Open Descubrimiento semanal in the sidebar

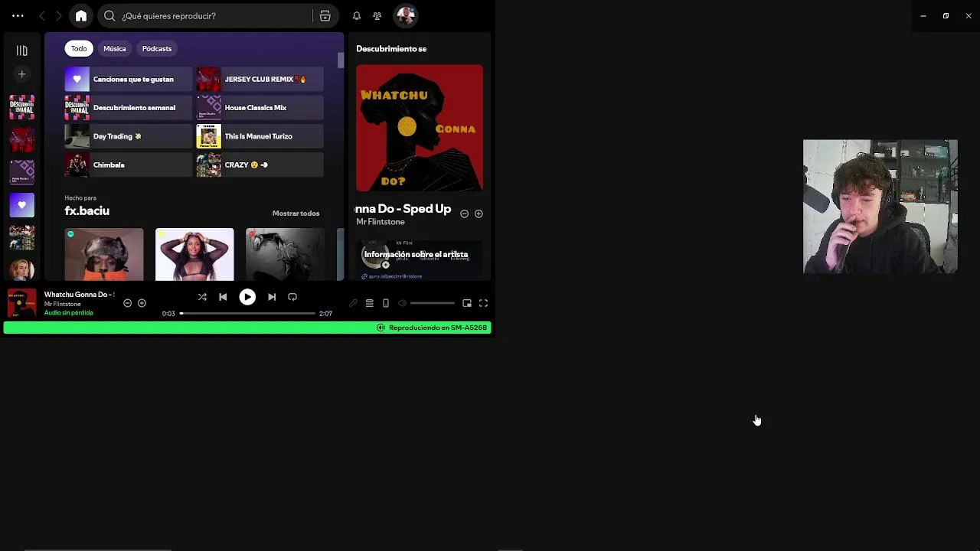tap(22, 106)
